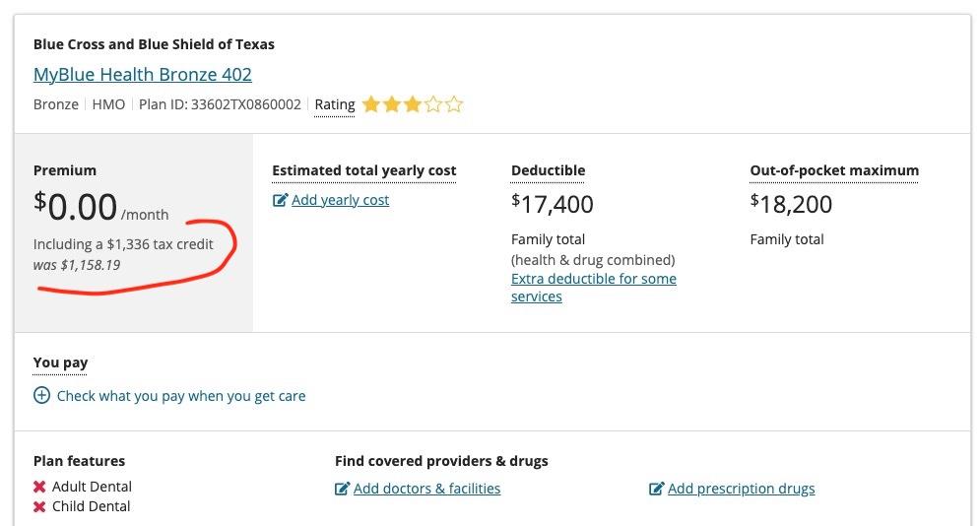980x526 pixels.
Task: Click the red X icon beside Adult Dental
Action: [40, 487]
